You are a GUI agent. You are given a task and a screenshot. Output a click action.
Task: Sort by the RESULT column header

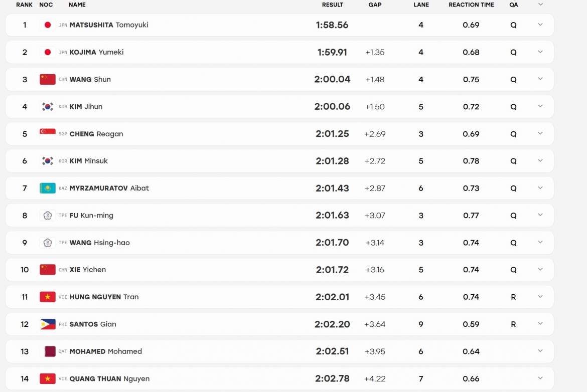(x=333, y=5)
